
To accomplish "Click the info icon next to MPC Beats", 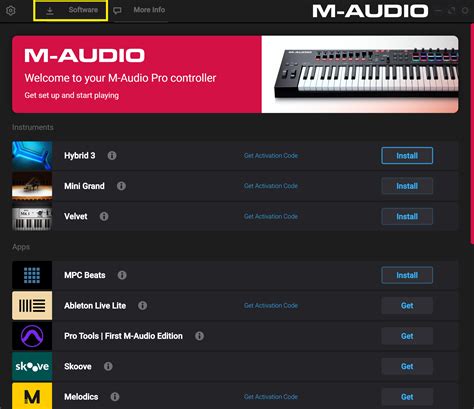I will [122, 275].
